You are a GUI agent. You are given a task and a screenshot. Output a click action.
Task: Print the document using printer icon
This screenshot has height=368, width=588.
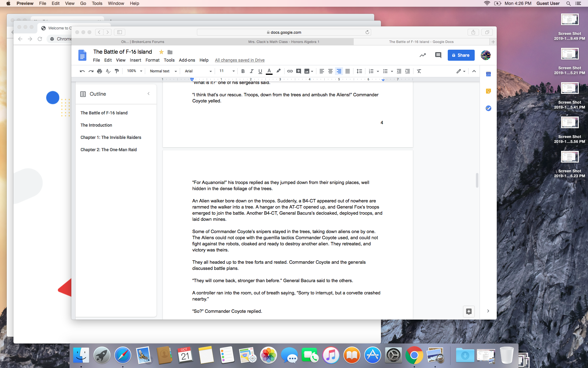100,71
